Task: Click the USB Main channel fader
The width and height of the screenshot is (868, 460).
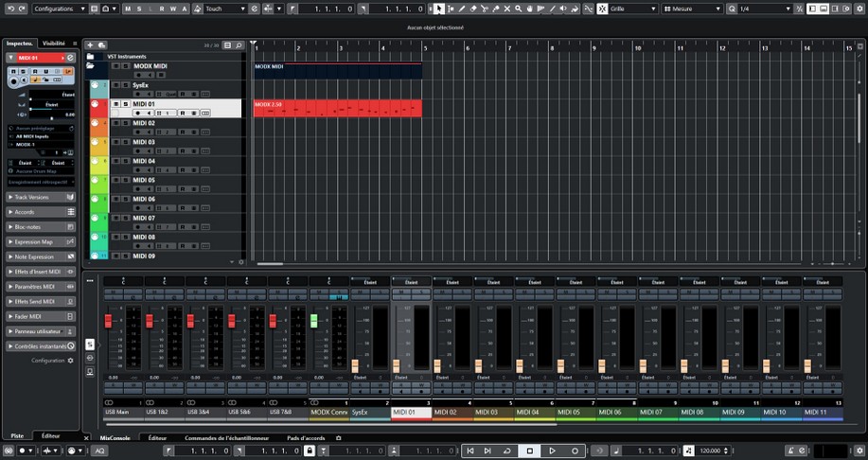Action: point(108,324)
